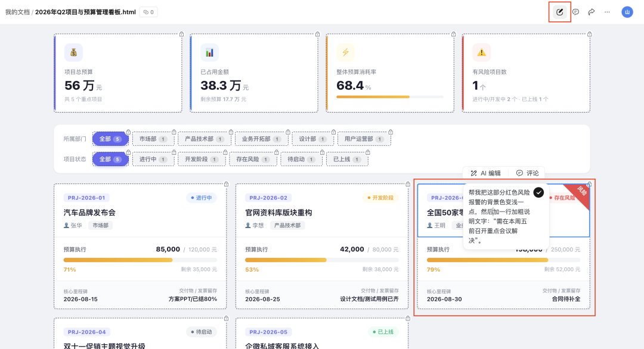Filter by 业务开拓部 department

click(261, 139)
